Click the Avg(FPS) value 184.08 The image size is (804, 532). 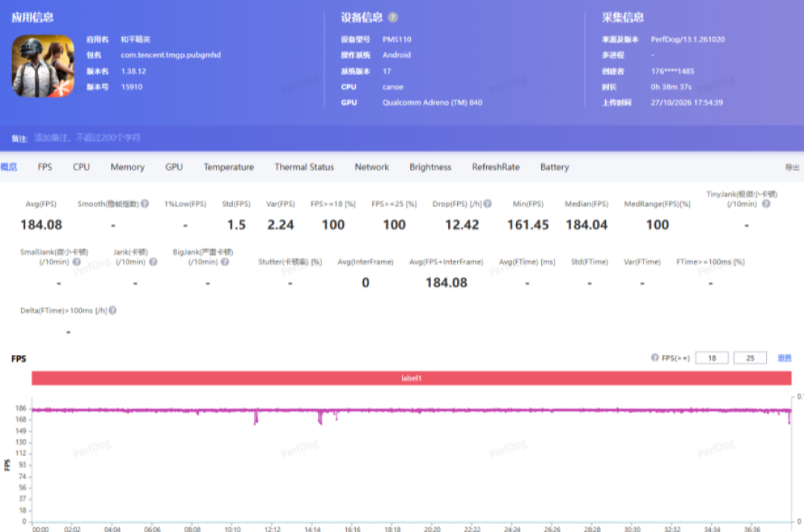point(41,225)
